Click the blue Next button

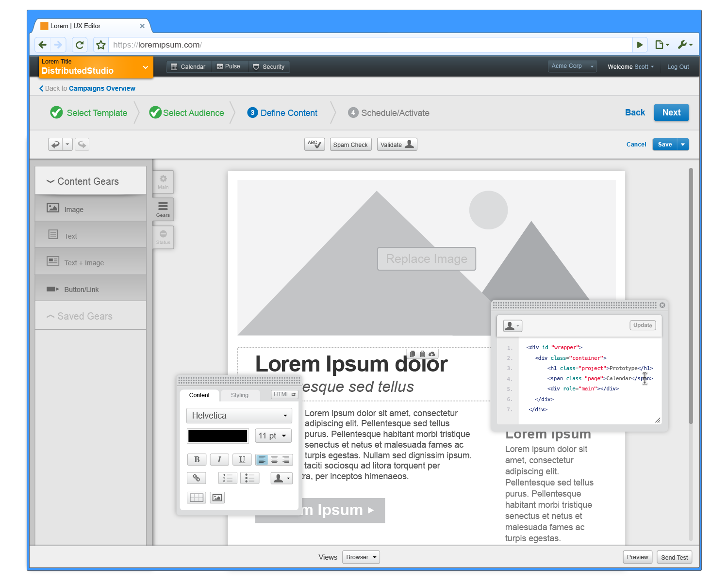coord(671,113)
